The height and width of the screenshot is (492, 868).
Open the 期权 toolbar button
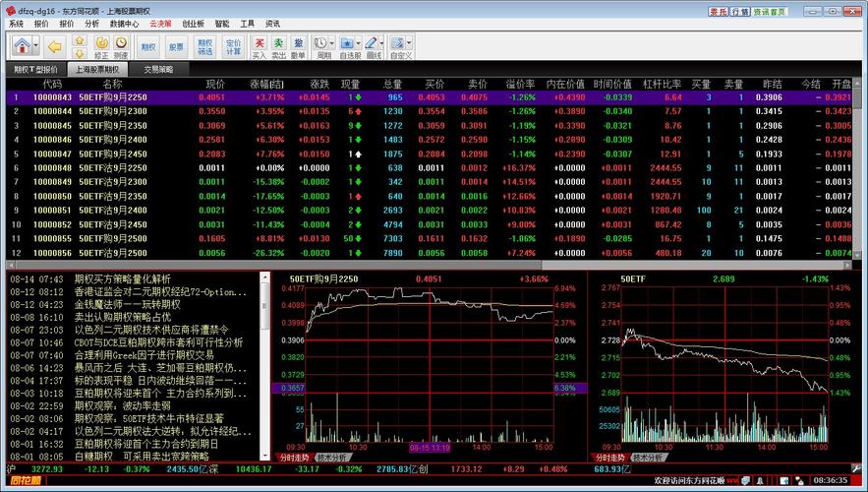click(148, 47)
